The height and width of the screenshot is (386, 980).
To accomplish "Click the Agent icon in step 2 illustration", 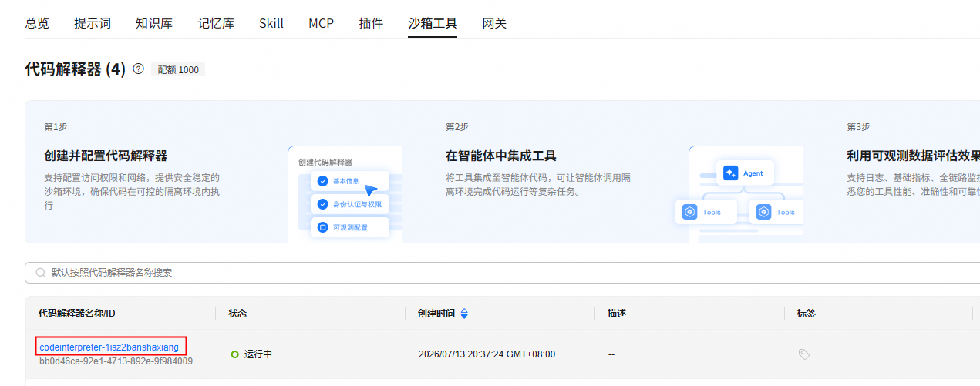I will click(730, 173).
